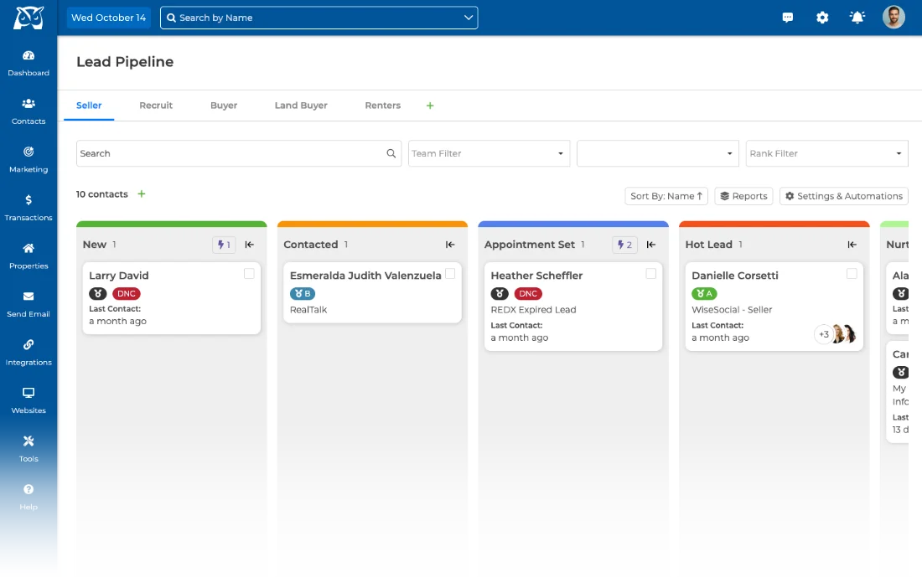Open Danielle Corsetti contact card
Viewport: 922px width, 588px height.
[x=774, y=307]
